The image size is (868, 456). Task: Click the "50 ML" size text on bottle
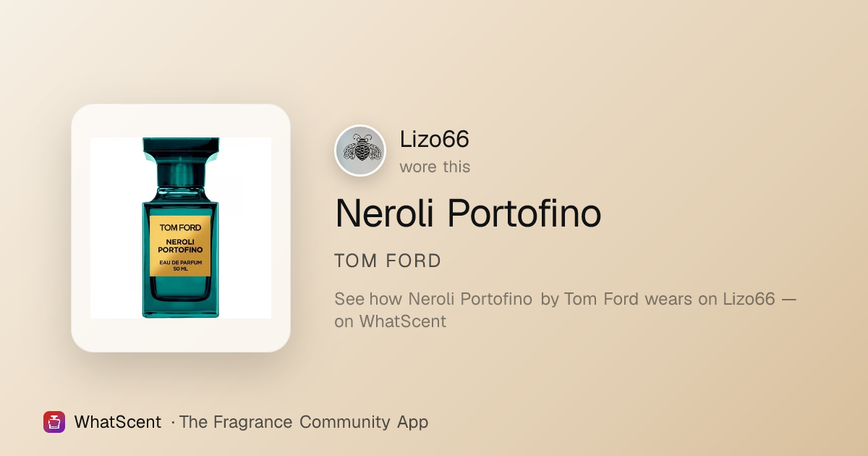(x=181, y=268)
